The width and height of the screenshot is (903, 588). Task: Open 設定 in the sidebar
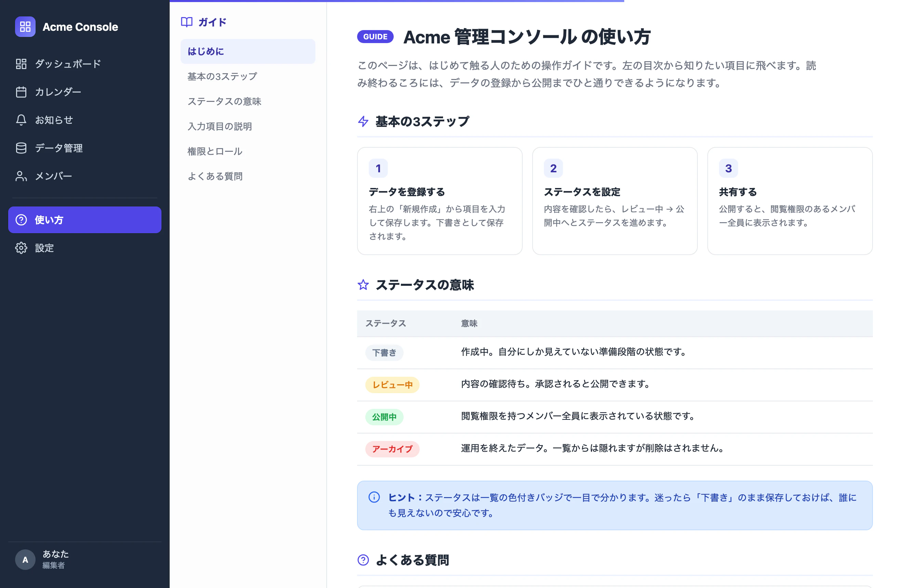coord(84,248)
